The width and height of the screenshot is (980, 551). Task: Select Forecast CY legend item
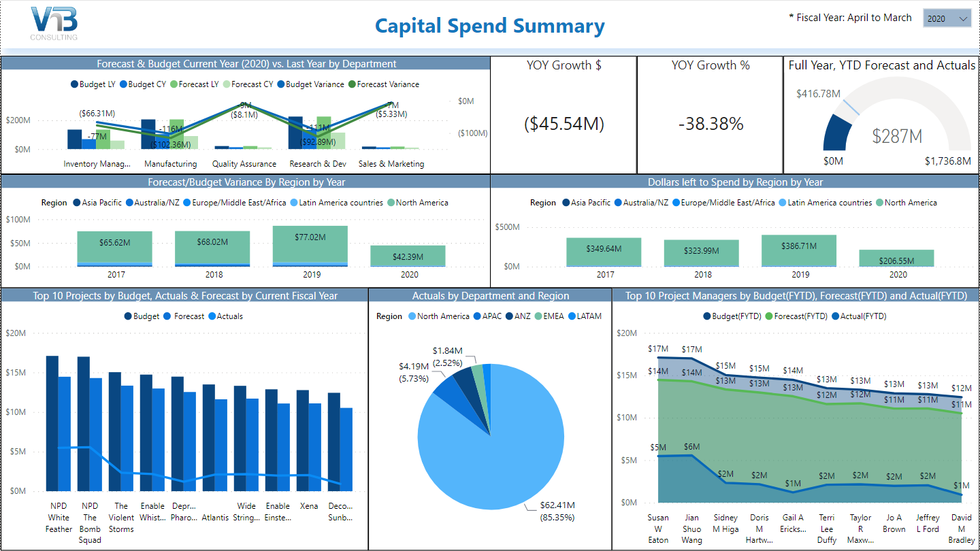pyautogui.click(x=248, y=84)
